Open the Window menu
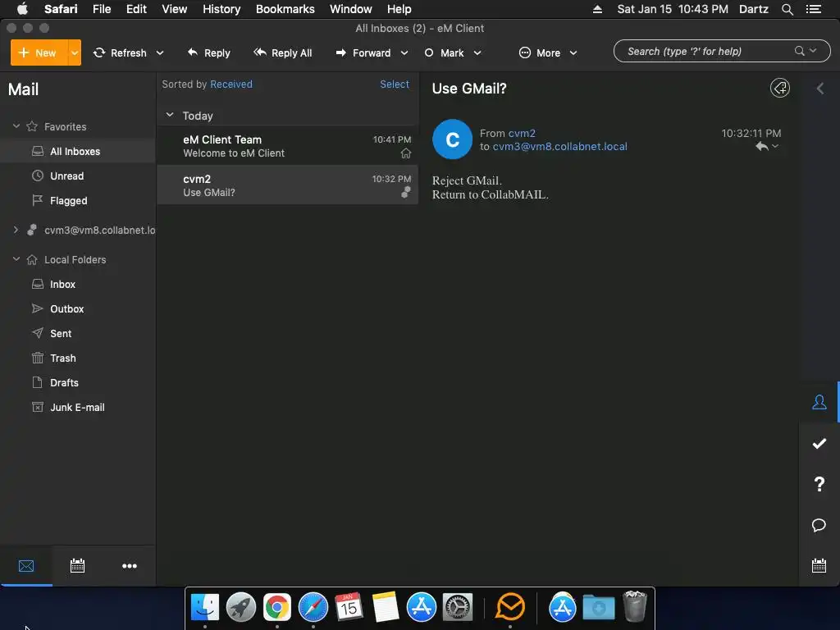The image size is (840, 630). click(351, 9)
